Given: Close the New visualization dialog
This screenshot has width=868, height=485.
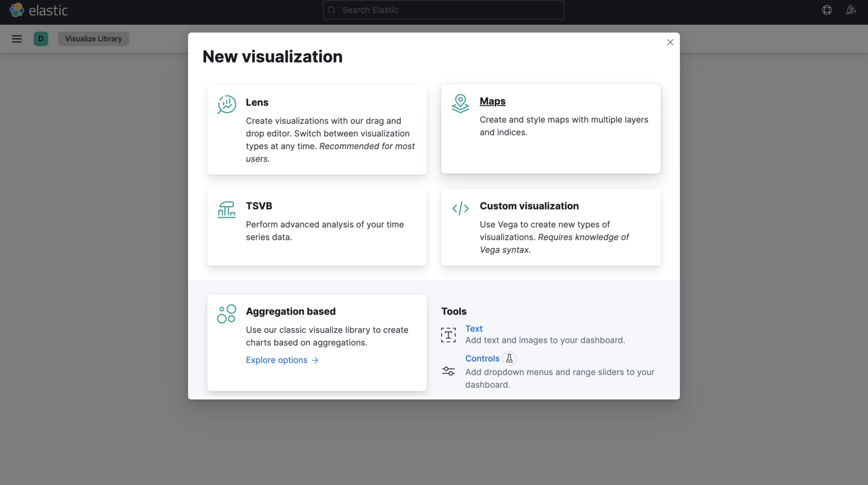Looking at the screenshot, I should (670, 42).
